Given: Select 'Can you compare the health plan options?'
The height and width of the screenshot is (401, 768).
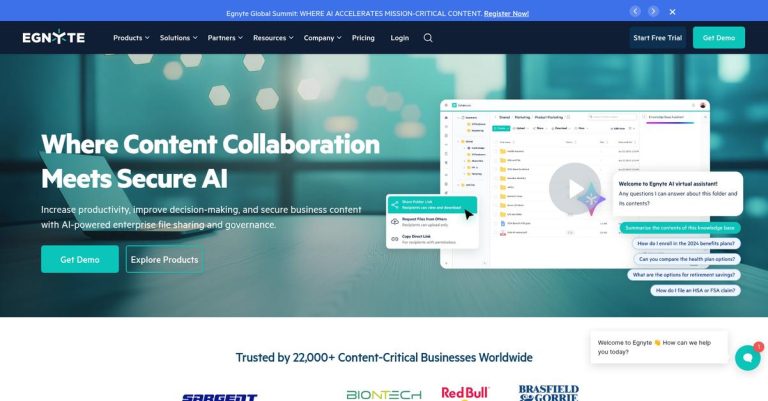Looking at the screenshot, I should (x=687, y=259).
